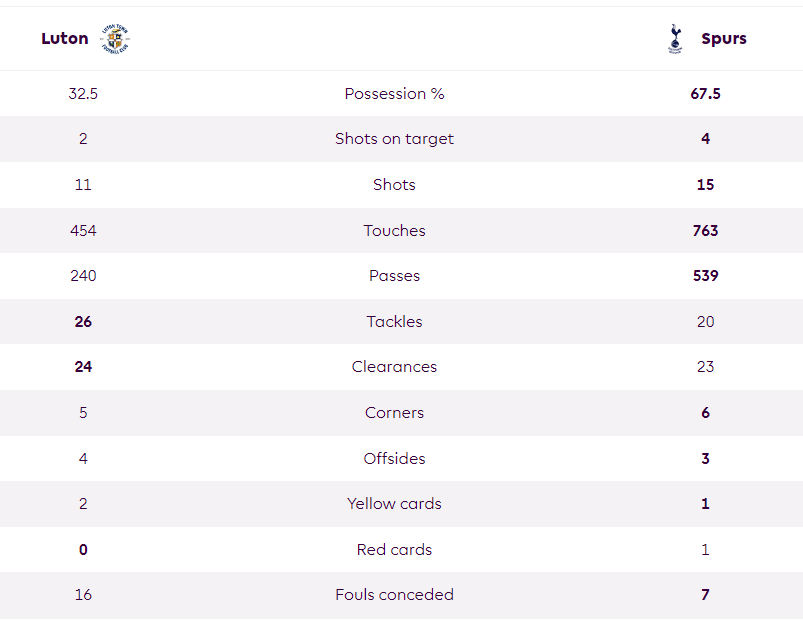This screenshot has height=622, width=803.
Task: Click Spurs possession value 67.5
Action: [x=705, y=94]
